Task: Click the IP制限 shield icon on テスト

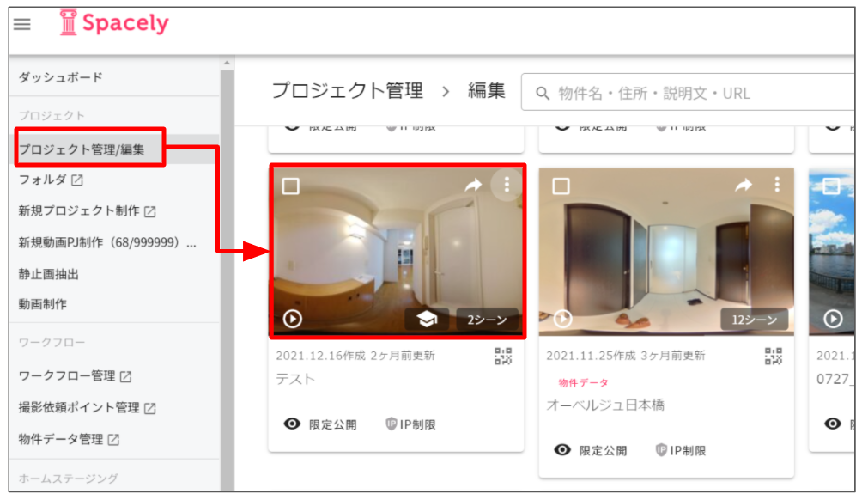Action: click(391, 424)
